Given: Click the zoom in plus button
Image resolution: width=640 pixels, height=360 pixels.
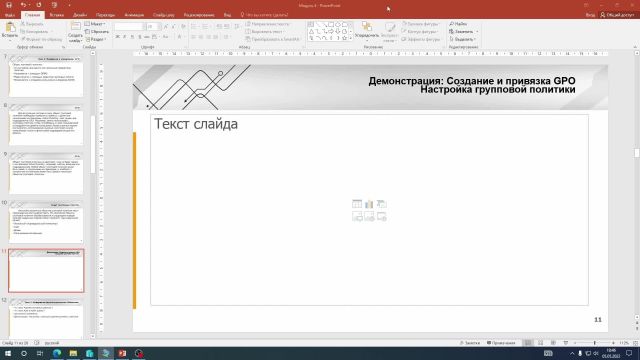Looking at the screenshot, I should pyautogui.click(x=613, y=343).
